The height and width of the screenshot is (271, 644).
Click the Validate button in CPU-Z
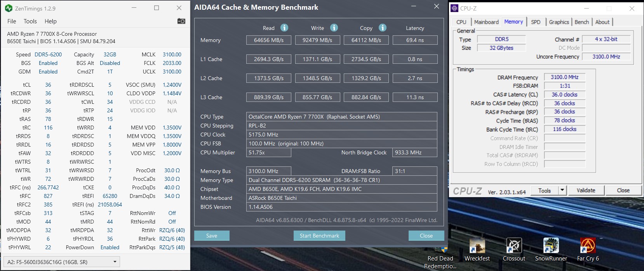[586, 190]
